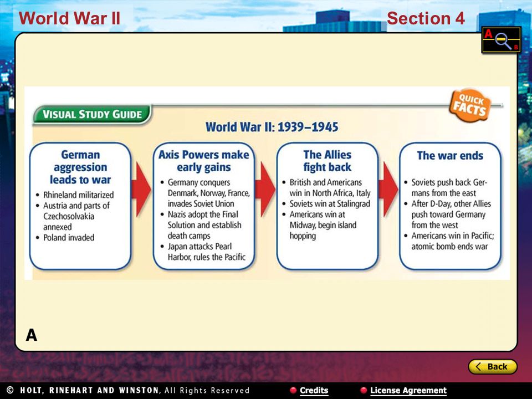The width and height of the screenshot is (532, 399).
Task: Click the Quick Facts badge
Action: coord(470,105)
